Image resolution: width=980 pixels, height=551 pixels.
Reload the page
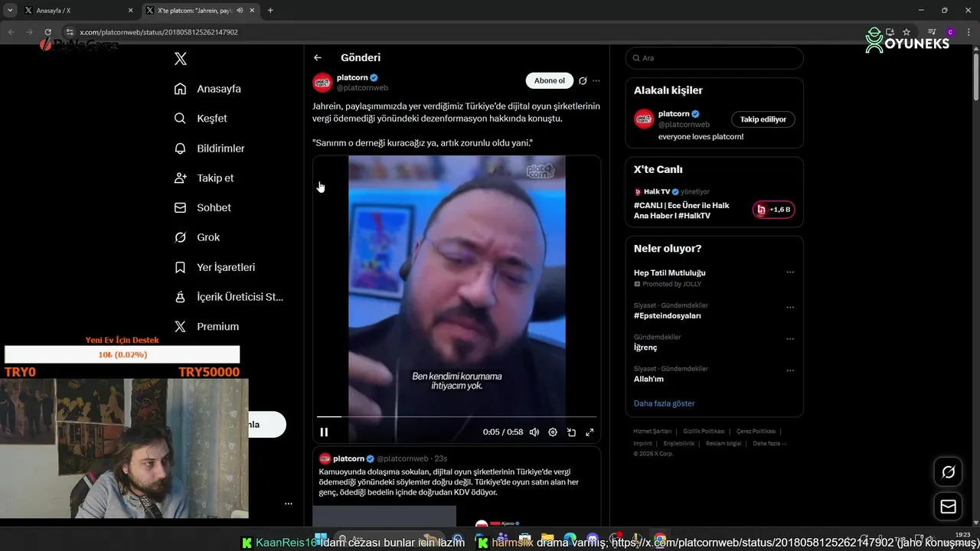[47, 32]
